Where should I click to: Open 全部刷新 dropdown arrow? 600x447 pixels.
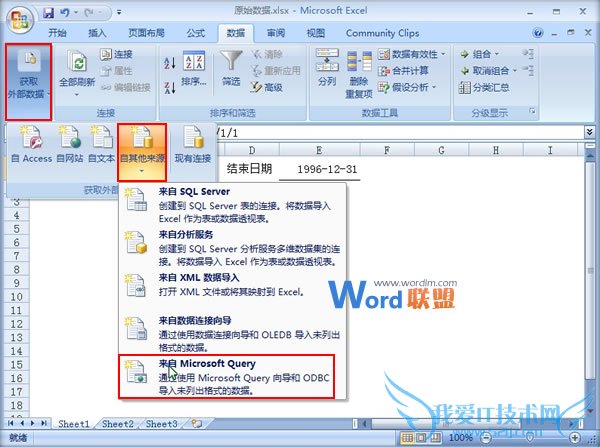[x=77, y=94]
